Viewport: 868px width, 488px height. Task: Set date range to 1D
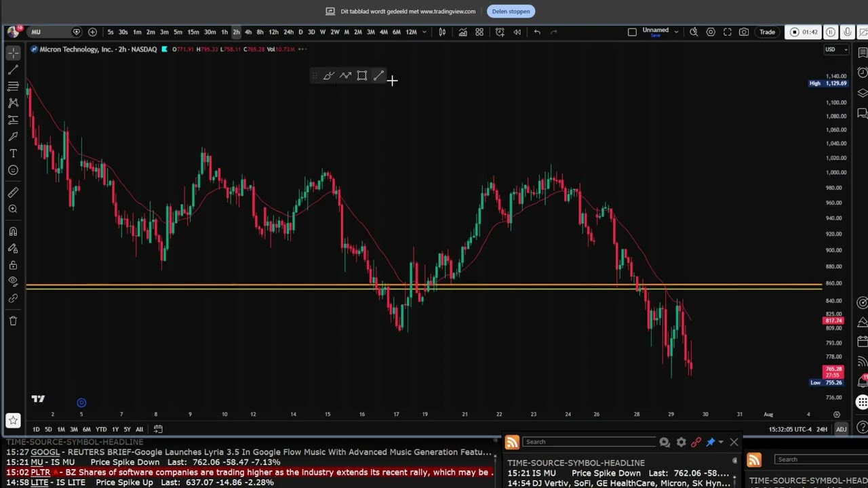(x=36, y=429)
